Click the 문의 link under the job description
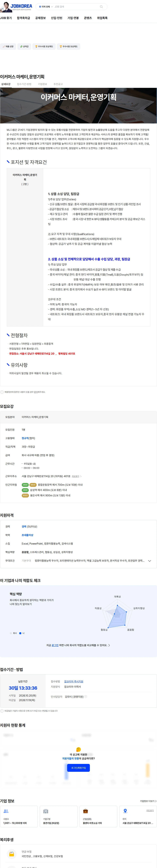157x868 pixels. pos(36,392)
